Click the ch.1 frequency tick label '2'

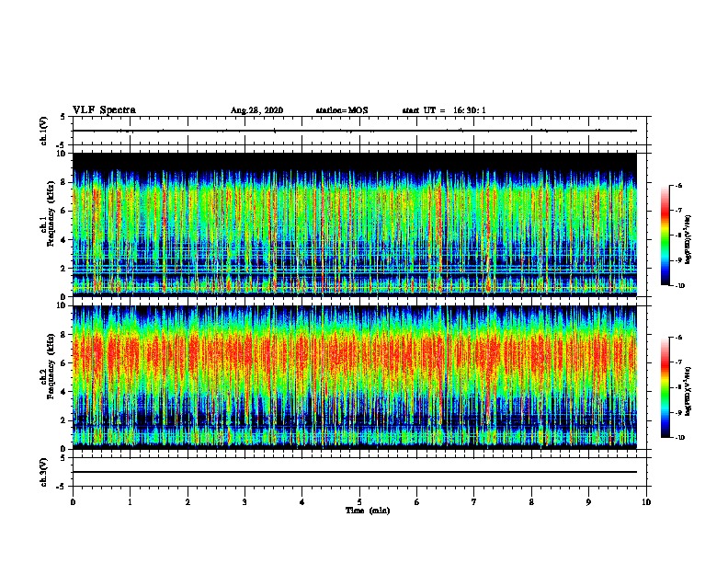point(64,268)
